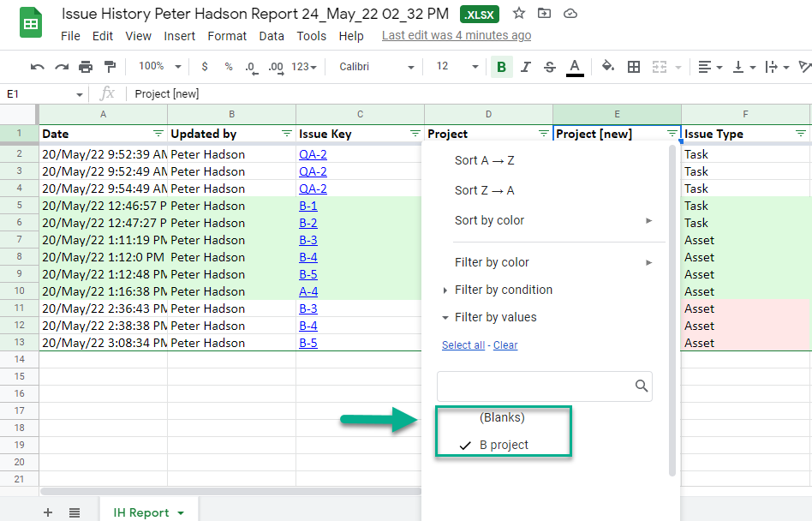Open the text color picker

575,67
